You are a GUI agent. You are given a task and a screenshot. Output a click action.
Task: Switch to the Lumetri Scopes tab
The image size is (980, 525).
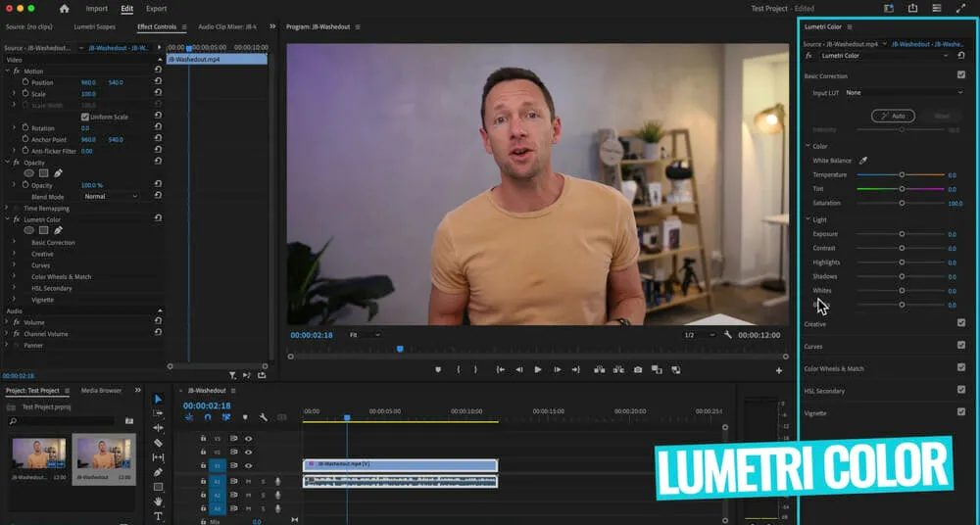(x=93, y=26)
